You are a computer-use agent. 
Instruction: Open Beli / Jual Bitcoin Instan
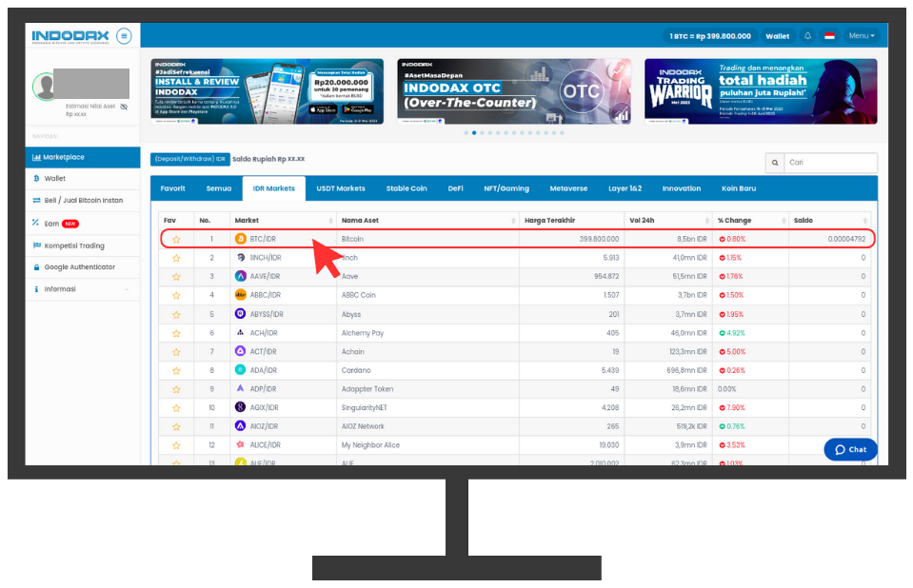(83, 200)
